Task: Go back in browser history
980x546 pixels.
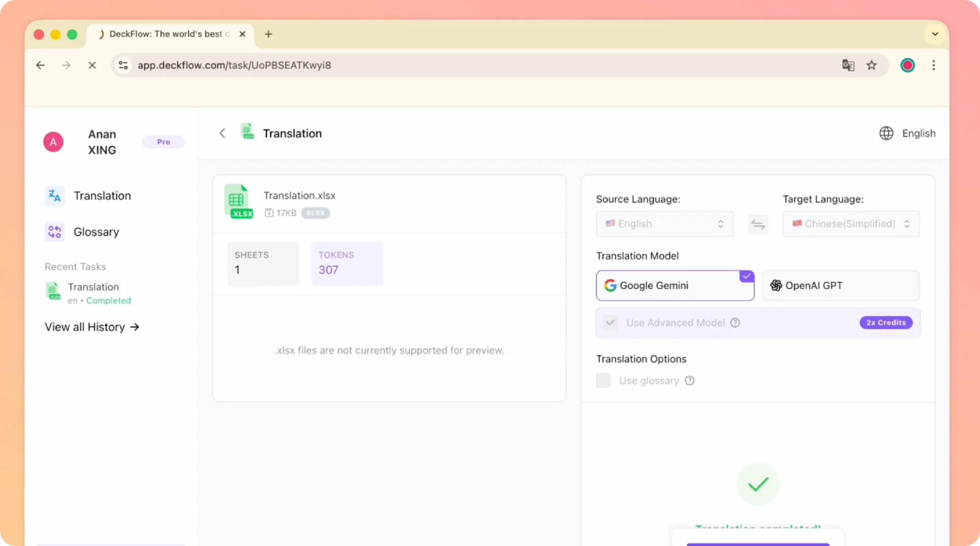Action: tap(40, 65)
